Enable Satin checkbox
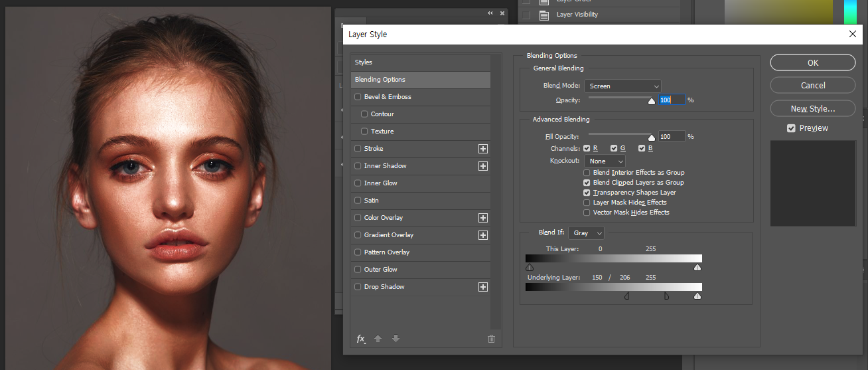The height and width of the screenshot is (370, 868). [x=358, y=201]
